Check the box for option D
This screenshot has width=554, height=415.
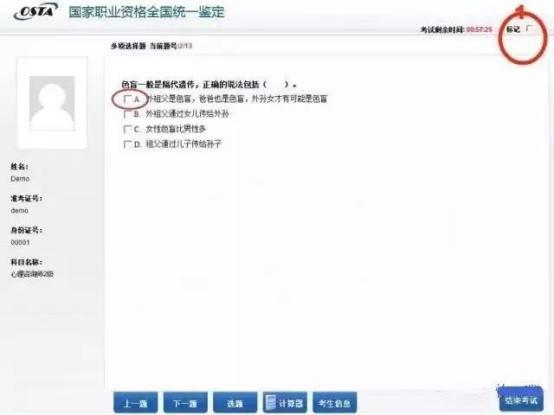click(127, 144)
